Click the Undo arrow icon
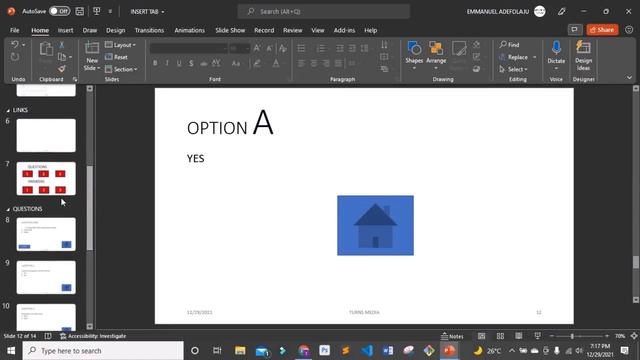This screenshot has width=640, height=360. pos(15,44)
